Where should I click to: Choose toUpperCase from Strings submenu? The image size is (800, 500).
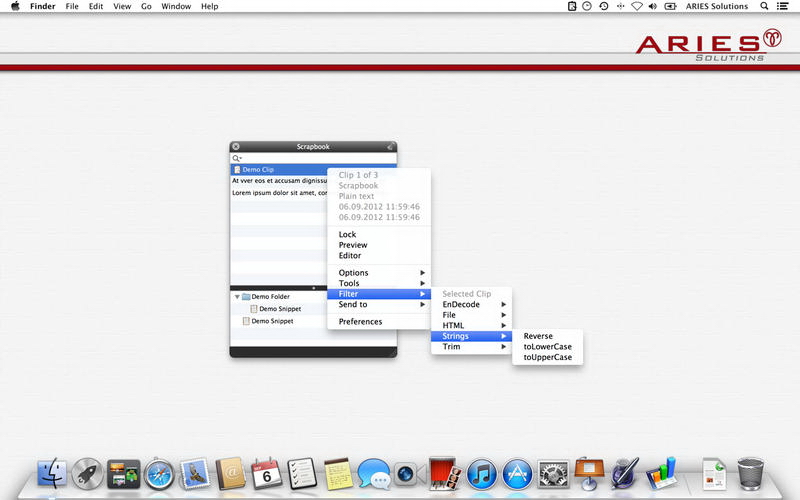547,357
